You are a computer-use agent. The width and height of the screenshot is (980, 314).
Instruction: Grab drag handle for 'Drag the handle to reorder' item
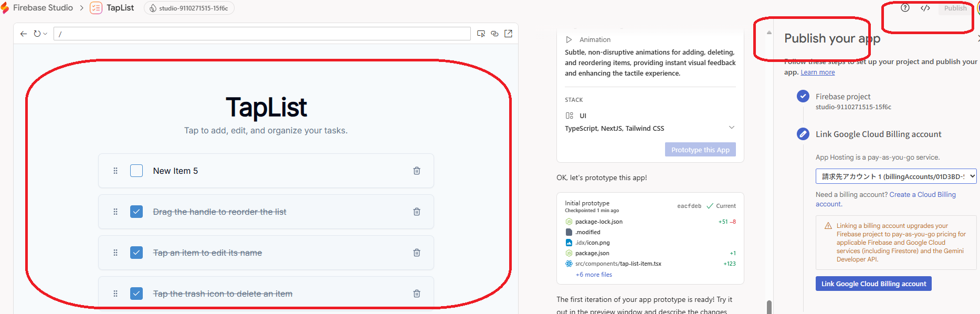click(x=115, y=212)
